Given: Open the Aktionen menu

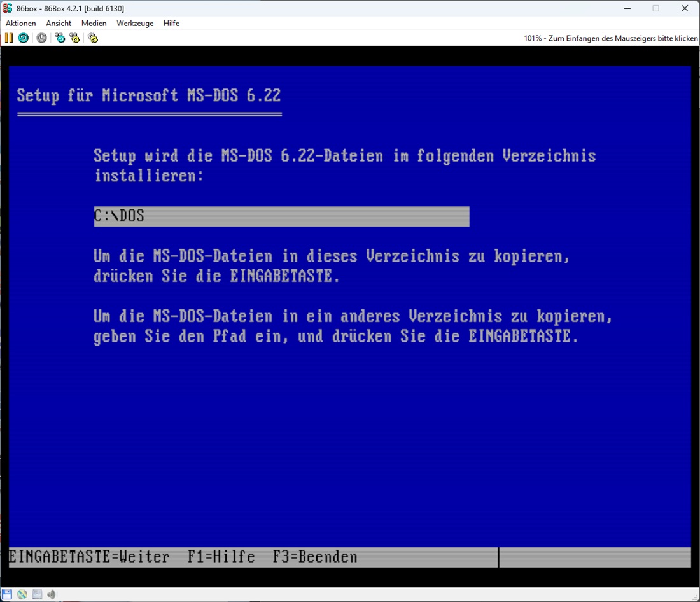Looking at the screenshot, I should click(21, 23).
